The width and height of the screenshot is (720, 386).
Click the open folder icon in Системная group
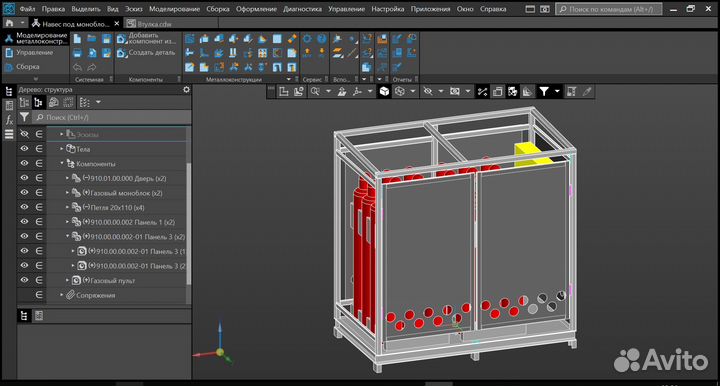pos(92,39)
